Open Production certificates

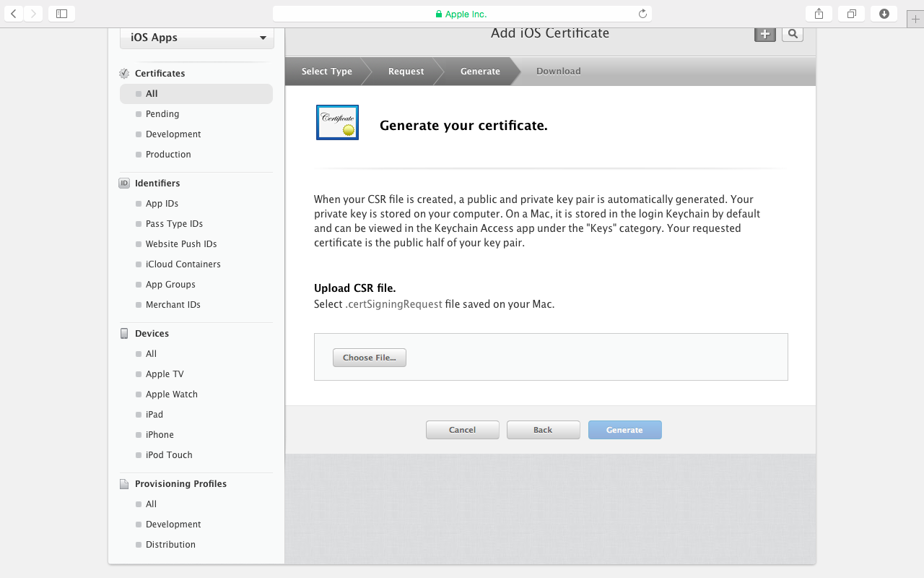(168, 155)
